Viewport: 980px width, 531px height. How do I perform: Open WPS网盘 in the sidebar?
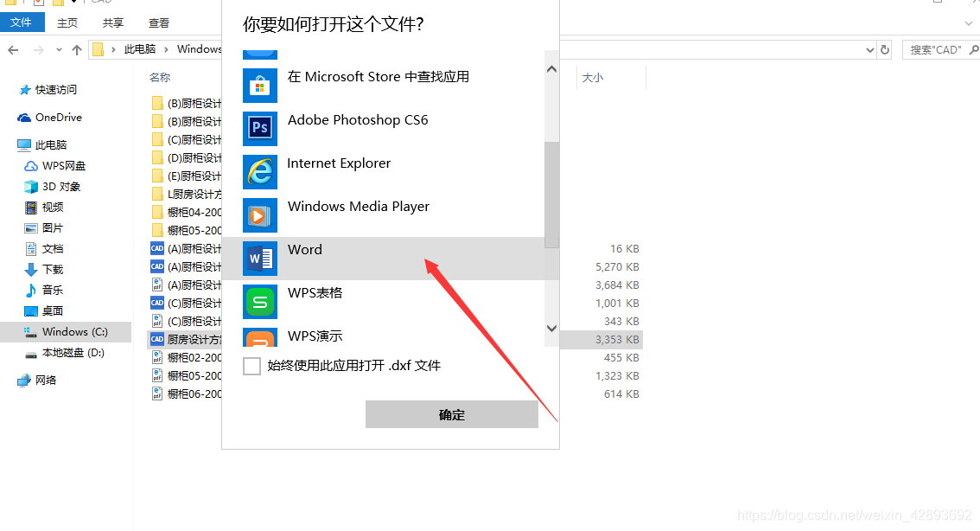55,166
